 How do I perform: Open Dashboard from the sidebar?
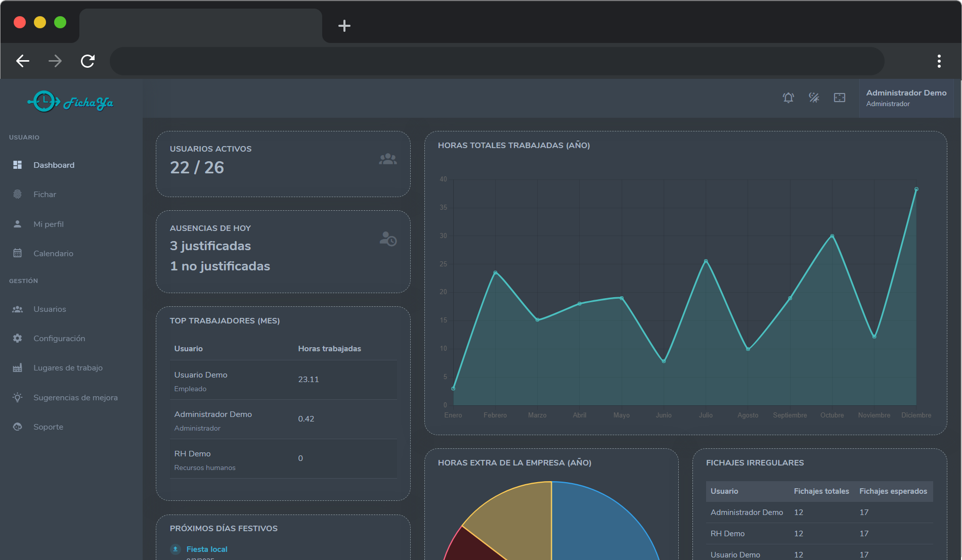(x=54, y=165)
